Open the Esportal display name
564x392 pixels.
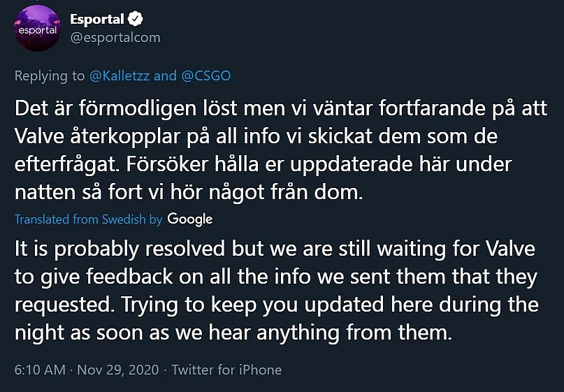click(96, 19)
